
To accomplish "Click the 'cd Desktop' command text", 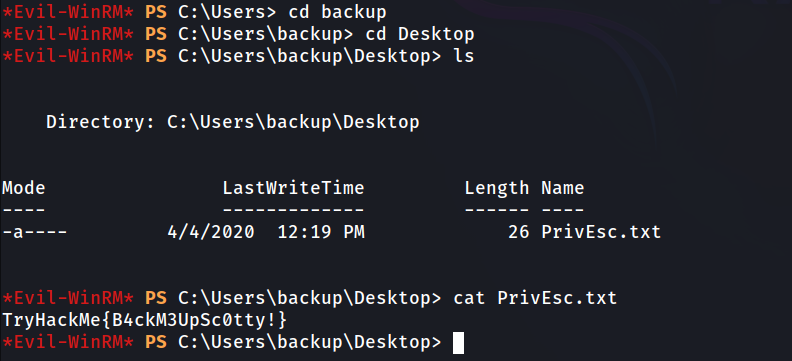I will [x=420, y=34].
